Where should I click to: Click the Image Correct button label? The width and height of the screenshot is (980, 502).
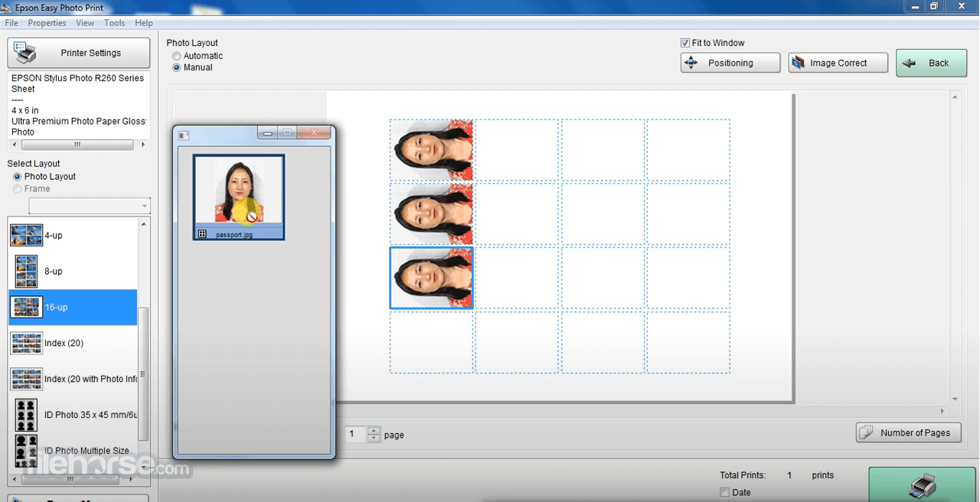pyautogui.click(x=838, y=63)
